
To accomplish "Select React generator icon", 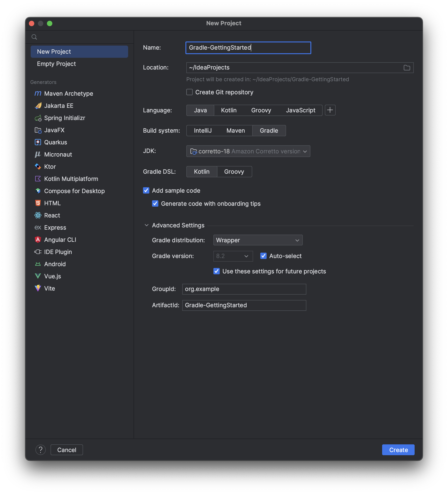I will (38, 215).
